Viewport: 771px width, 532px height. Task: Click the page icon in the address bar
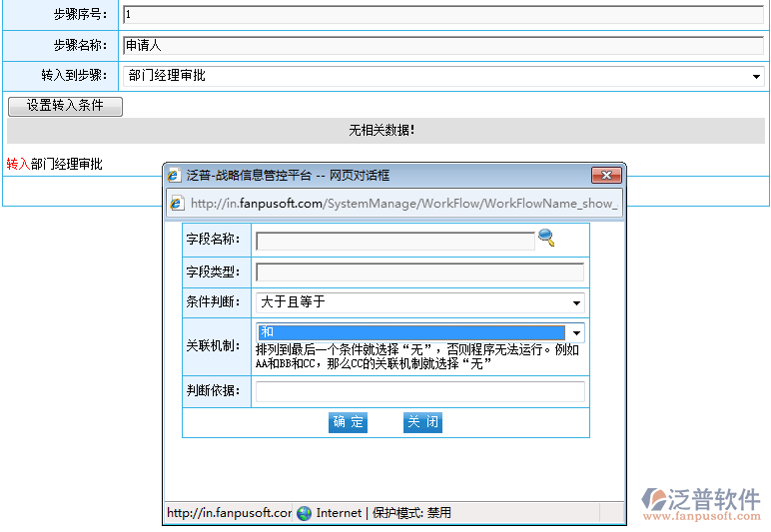click(x=178, y=204)
